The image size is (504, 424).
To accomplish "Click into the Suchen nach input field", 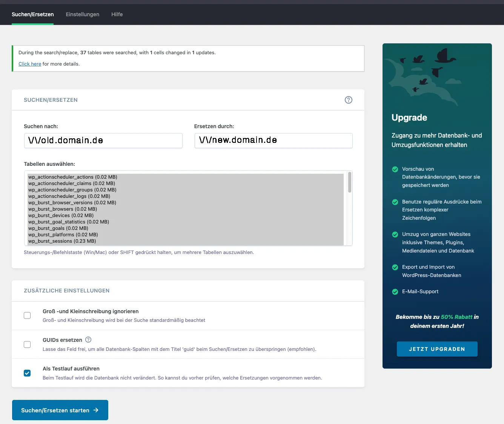I will [x=103, y=141].
